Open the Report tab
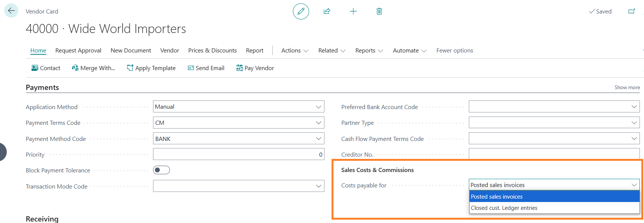644x223 pixels. [255, 51]
